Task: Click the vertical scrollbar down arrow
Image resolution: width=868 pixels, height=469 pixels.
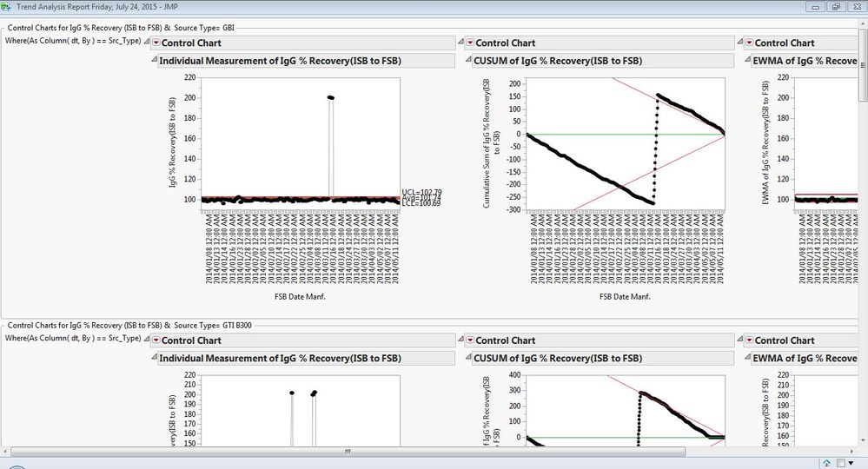Action: point(863,441)
